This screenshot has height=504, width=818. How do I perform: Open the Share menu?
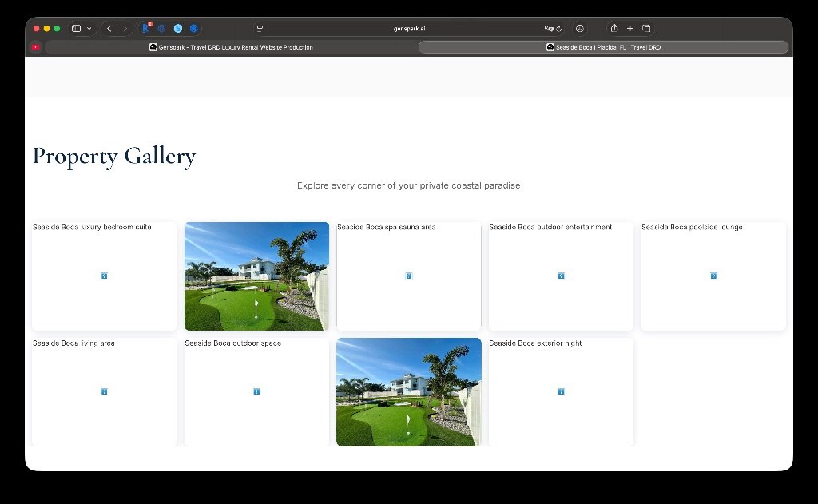click(614, 28)
